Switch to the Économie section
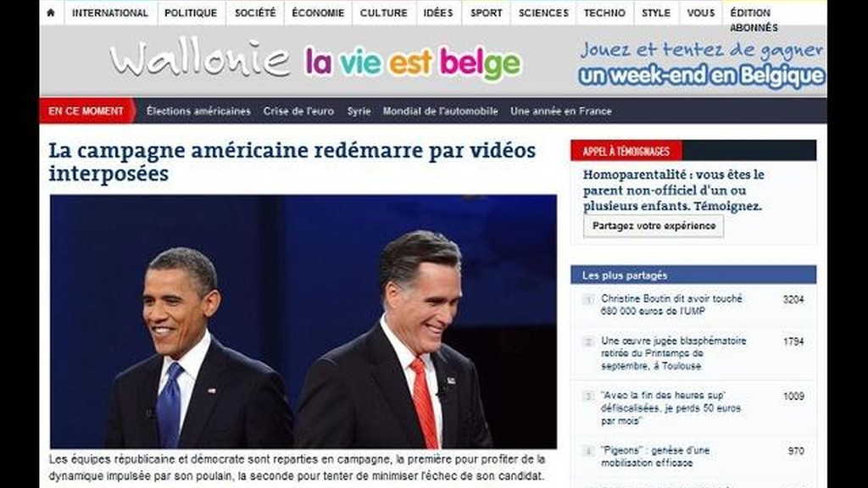 [318, 13]
